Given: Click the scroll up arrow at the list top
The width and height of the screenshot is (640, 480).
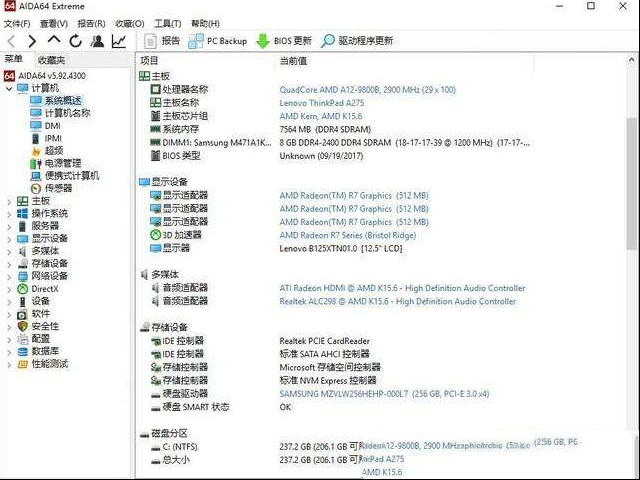Looking at the screenshot, I should point(632,60).
